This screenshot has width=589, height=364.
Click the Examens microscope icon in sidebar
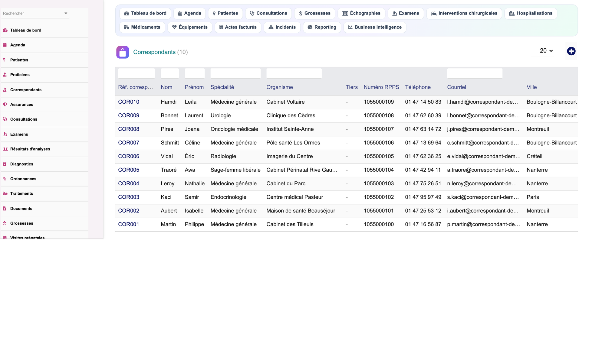pos(5,134)
